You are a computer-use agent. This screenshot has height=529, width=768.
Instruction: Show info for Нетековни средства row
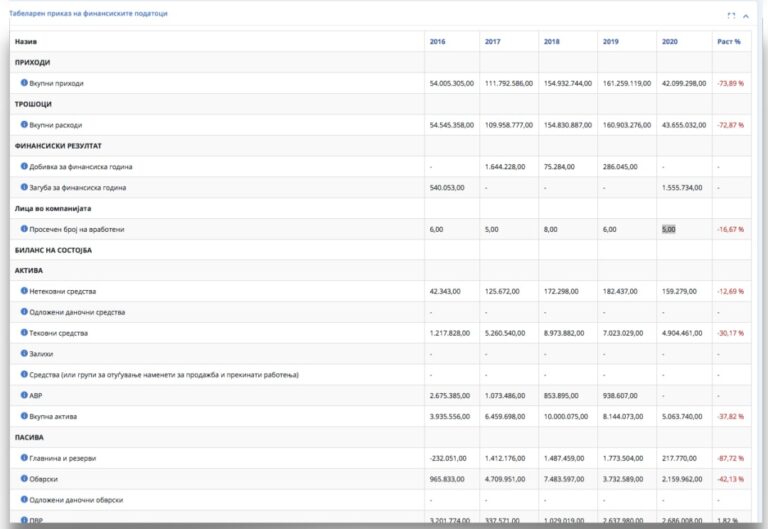[24, 291]
